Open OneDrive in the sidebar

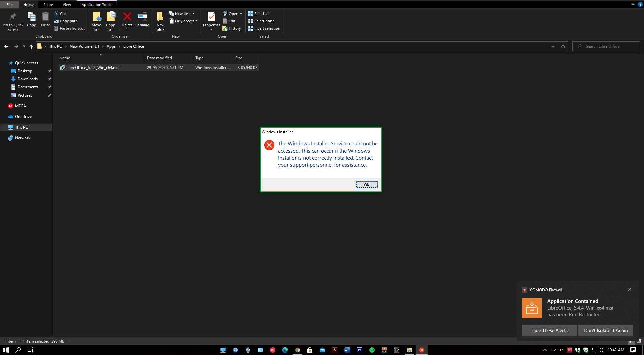[23, 117]
